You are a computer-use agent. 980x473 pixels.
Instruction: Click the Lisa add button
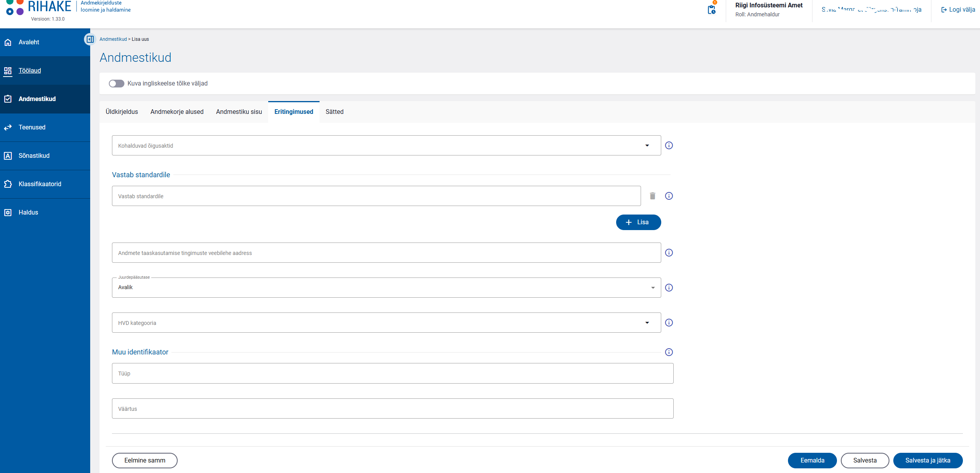[638, 222]
